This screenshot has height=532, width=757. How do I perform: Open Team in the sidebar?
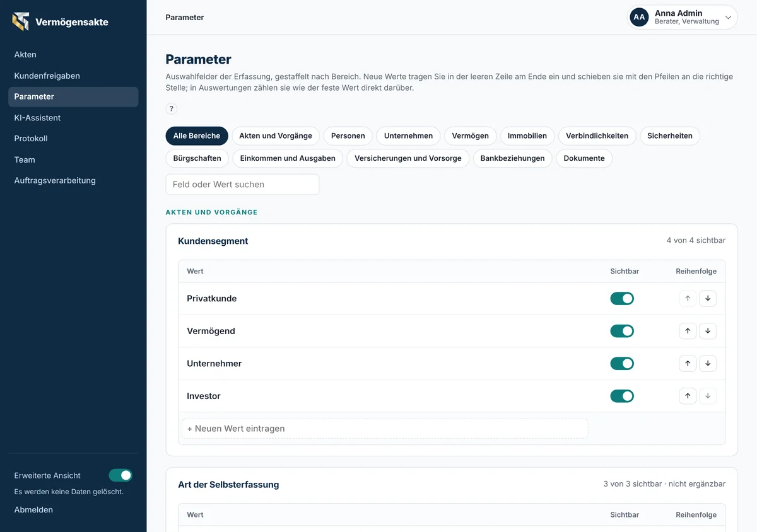click(73, 159)
